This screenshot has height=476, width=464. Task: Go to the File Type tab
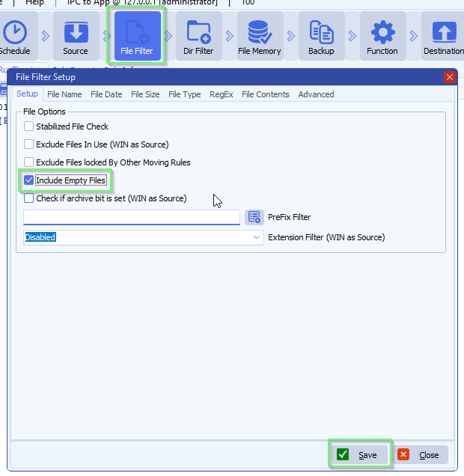click(185, 94)
